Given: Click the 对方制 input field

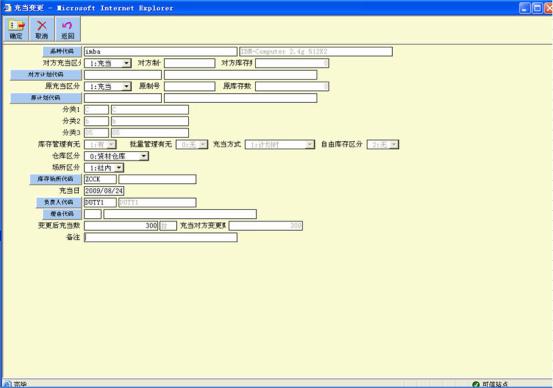Looking at the screenshot, I should pyautogui.click(x=189, y=63).
